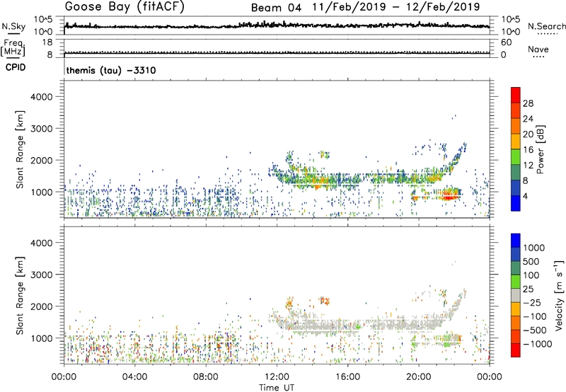Click the '-1000' tick on Velocity scale
The height and width of the screenshot is (392, 566).
click(537, 344)
